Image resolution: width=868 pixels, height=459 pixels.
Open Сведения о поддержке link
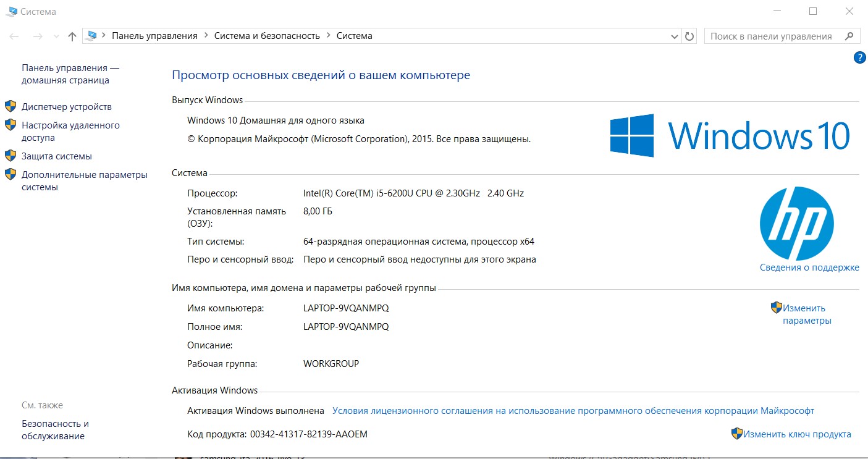(x=809, y=267)
